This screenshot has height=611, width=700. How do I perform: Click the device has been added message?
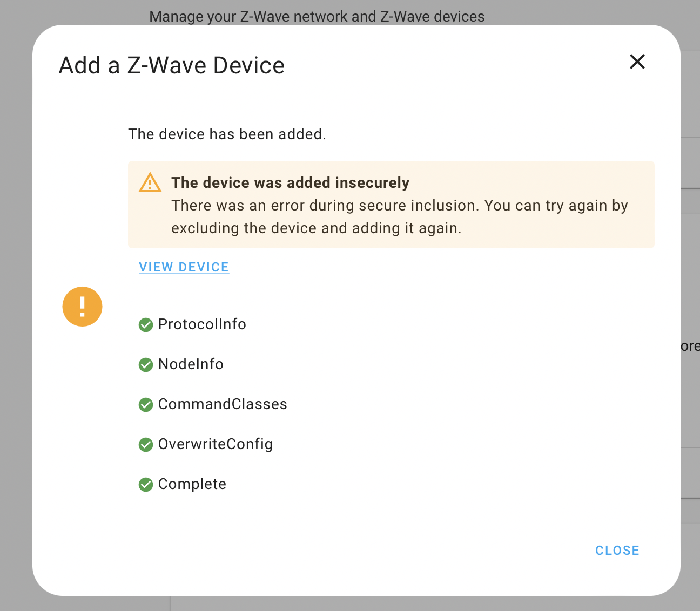pyautogui.click(x=227, y=134)
